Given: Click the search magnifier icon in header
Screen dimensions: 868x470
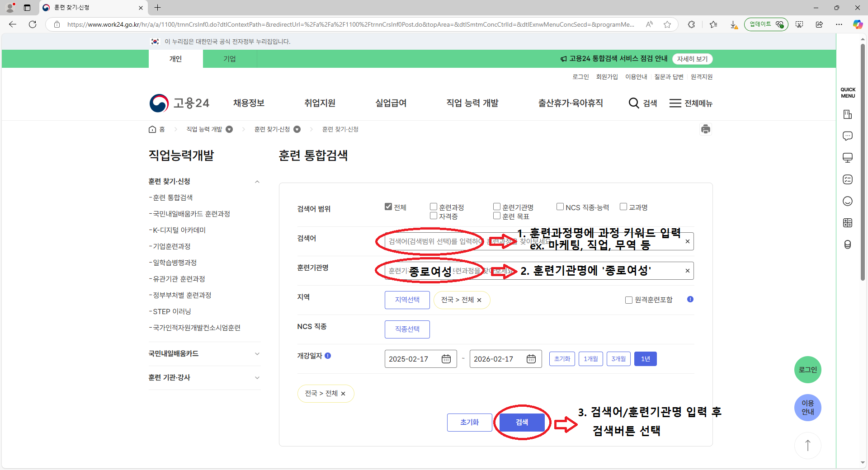Looking at the screenshot, I should click(634, 103).
